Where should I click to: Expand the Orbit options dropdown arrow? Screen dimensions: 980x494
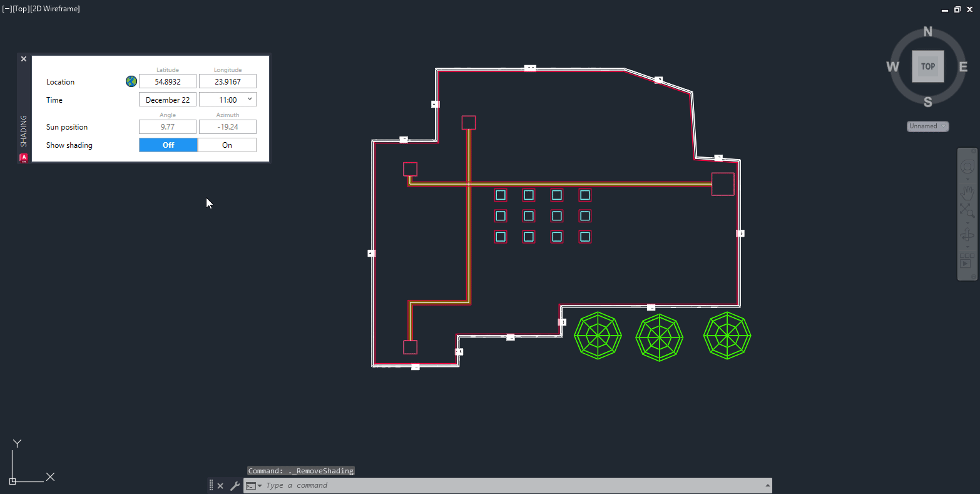click(x=967, y=247)
